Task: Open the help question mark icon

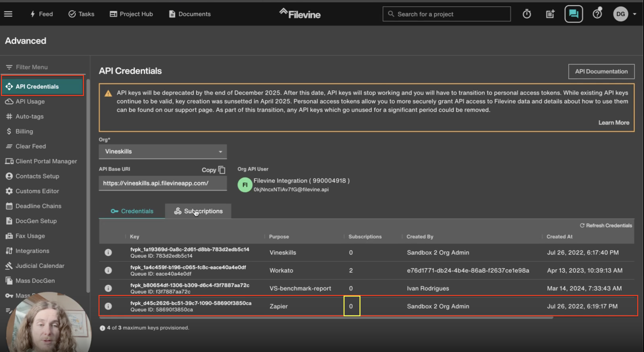Action: (x=597, y=14)
